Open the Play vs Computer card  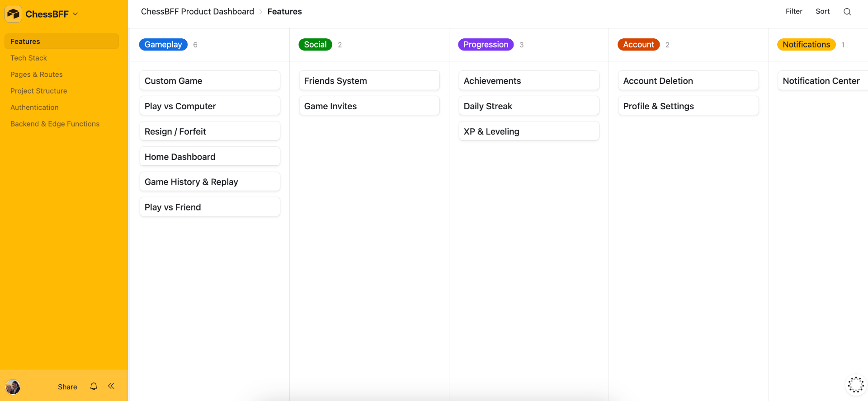210,106
